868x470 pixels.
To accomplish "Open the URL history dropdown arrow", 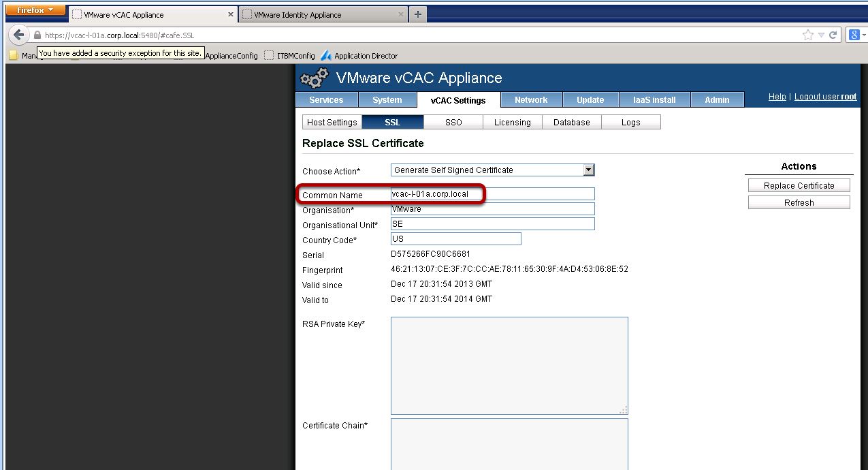I will coord(821,35).
